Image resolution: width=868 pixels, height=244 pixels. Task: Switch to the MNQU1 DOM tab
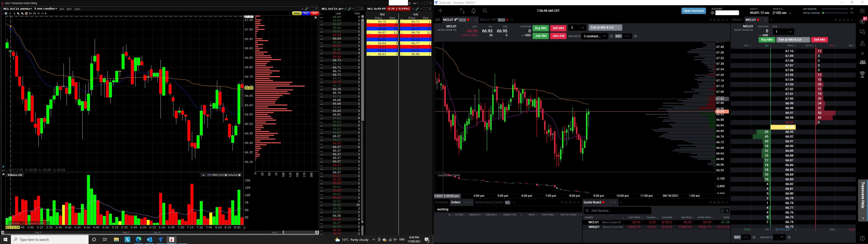[x=737, y=20]
